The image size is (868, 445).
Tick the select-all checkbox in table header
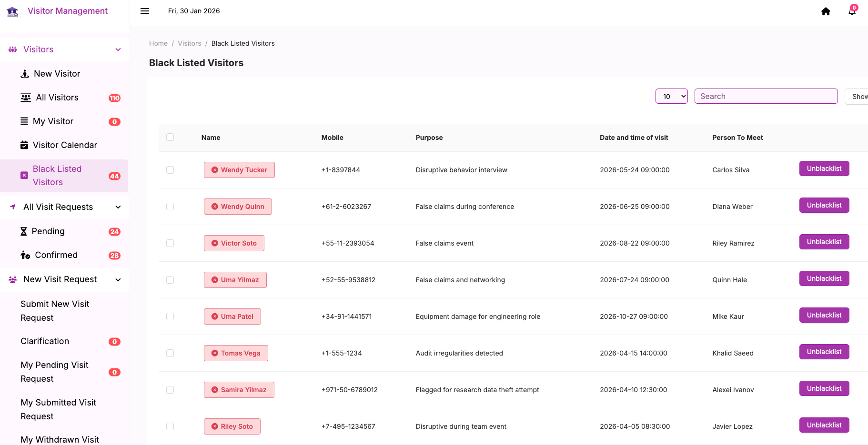point(170,137)
